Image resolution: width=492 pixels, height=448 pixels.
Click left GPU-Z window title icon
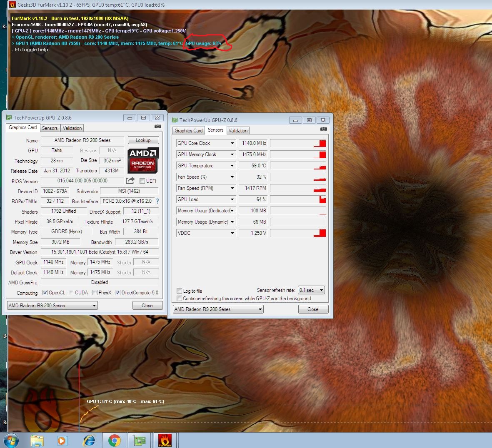[x=9, y=117]
